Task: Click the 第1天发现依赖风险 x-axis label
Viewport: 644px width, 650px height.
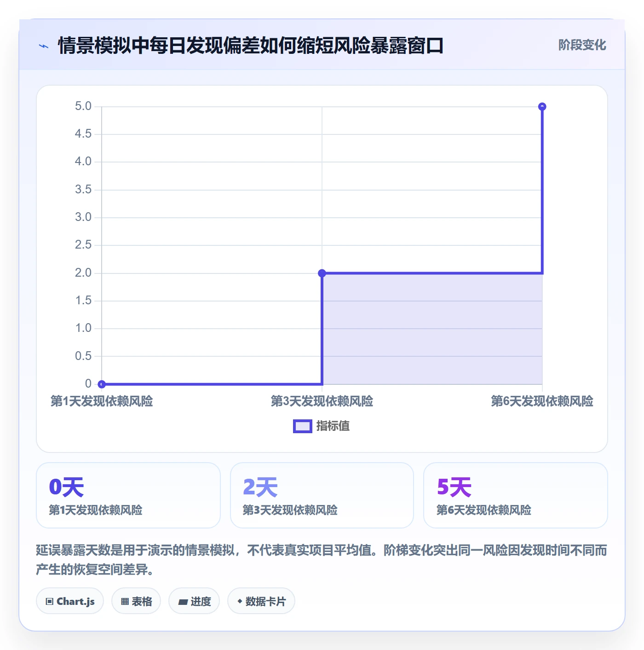Action: pos(102,401)
